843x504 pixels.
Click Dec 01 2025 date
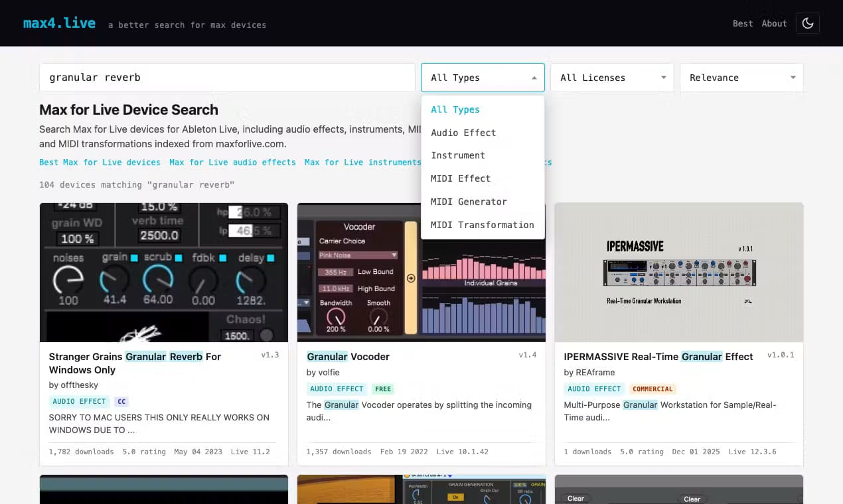point(696,452)
